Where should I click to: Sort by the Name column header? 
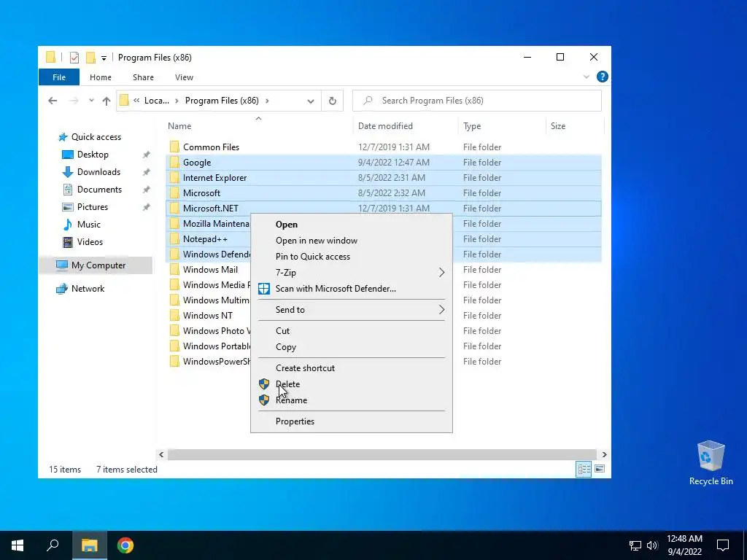pyautogui.click(x=179, y=126)
